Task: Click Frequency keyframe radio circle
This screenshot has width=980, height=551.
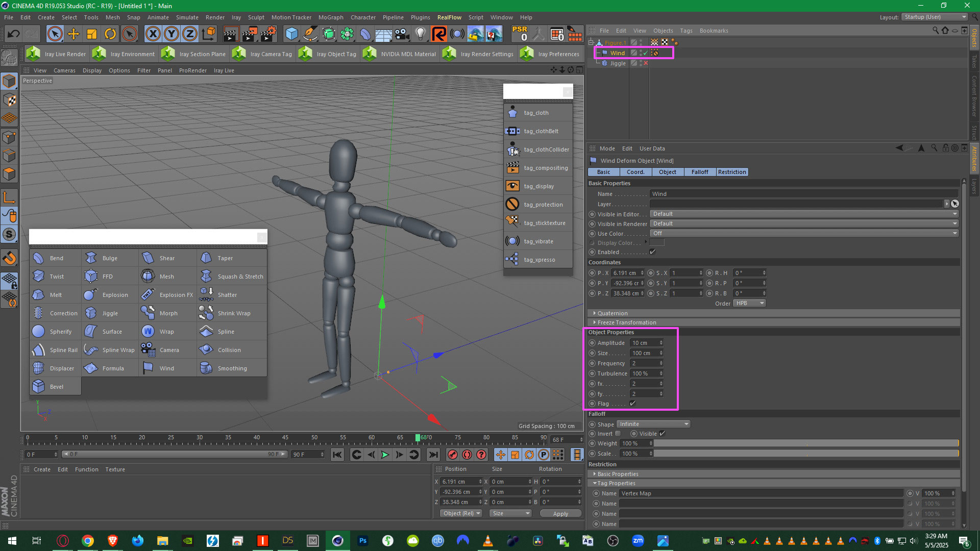Action: pyautogui.click(x=592, y=363)
